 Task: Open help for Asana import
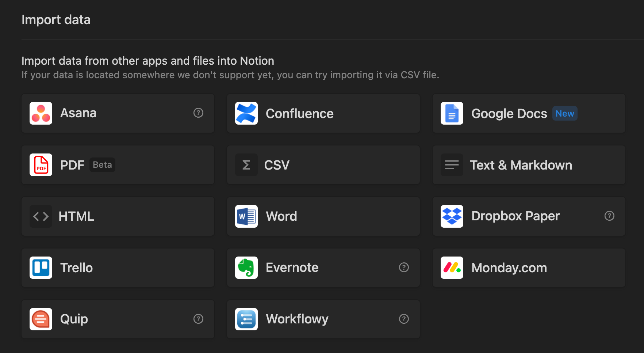(198, 113)
